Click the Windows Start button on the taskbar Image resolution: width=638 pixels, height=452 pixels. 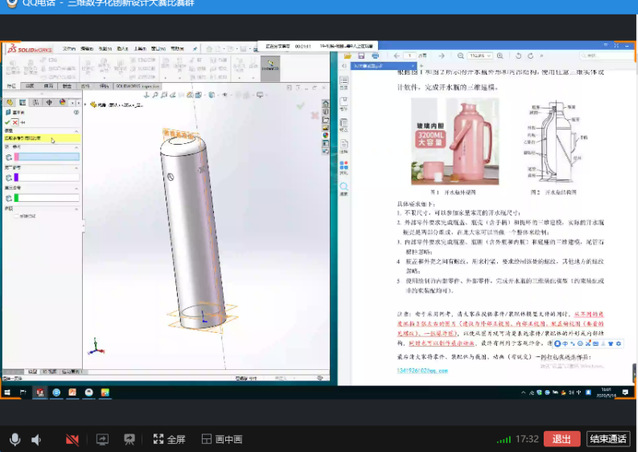(x=9, y=393)
